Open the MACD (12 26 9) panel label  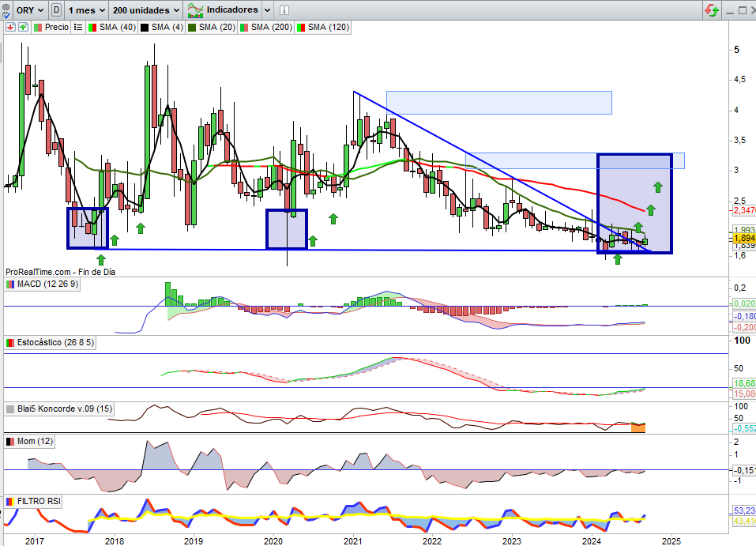43,284
